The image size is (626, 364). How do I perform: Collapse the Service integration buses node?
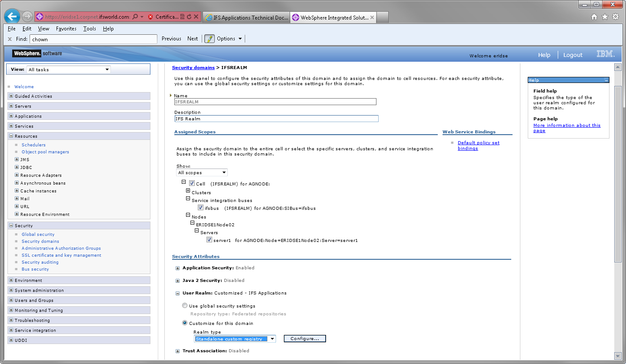188,199
